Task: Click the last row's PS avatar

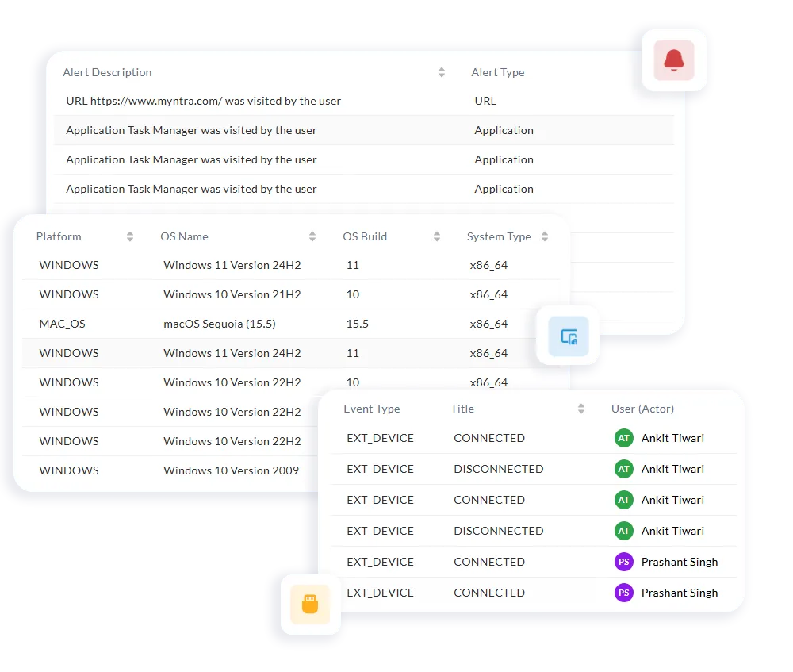Action: pyautogui.click(x=623, y=593)
